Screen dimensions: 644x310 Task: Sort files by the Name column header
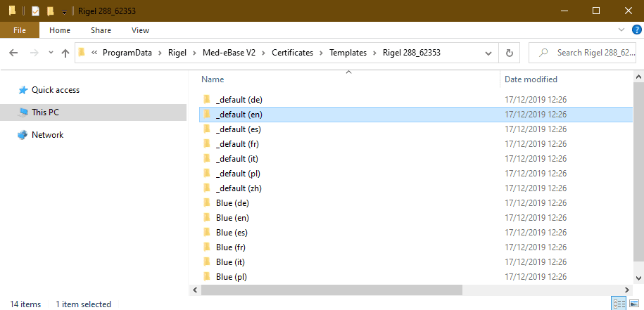click(213, 79)
